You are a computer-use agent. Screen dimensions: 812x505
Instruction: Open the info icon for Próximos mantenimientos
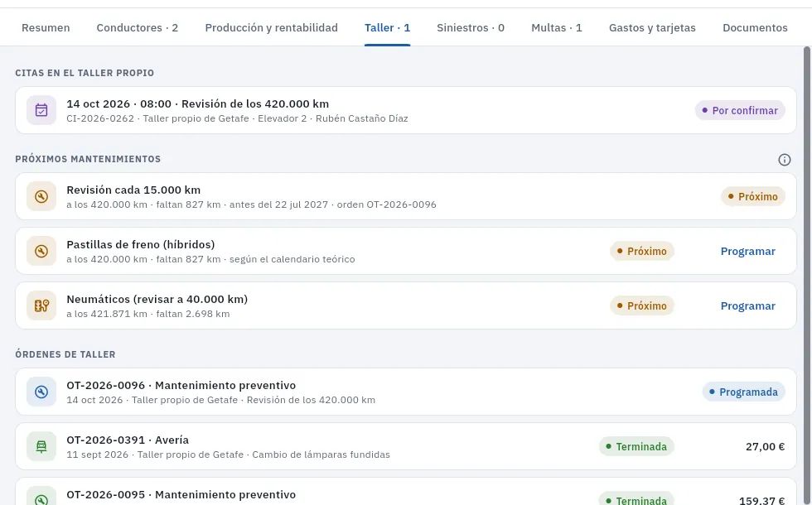(x=785, y=160)
